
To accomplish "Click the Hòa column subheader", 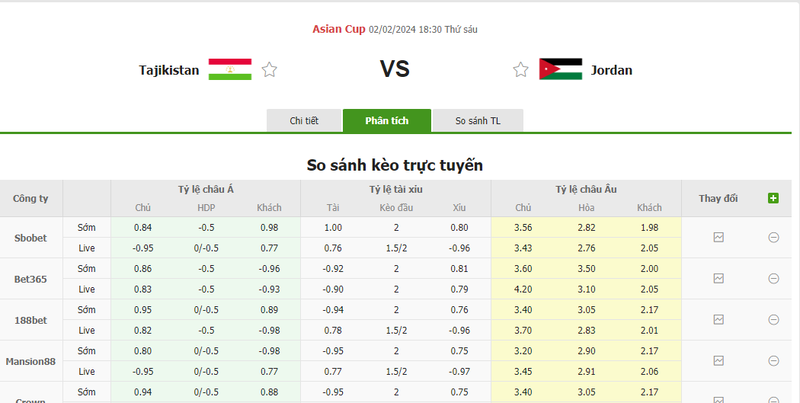I will [x=586, y=208].
